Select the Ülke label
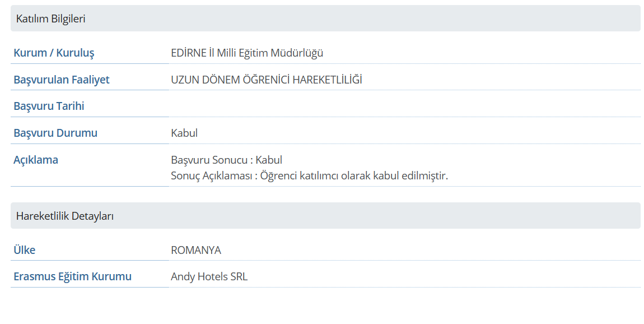 pos(25,250)
